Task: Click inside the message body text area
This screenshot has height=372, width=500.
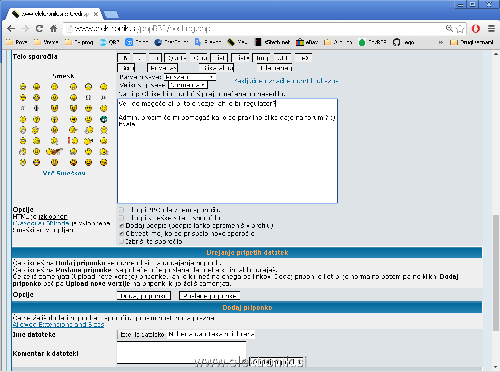Action: tap(227, 151)
